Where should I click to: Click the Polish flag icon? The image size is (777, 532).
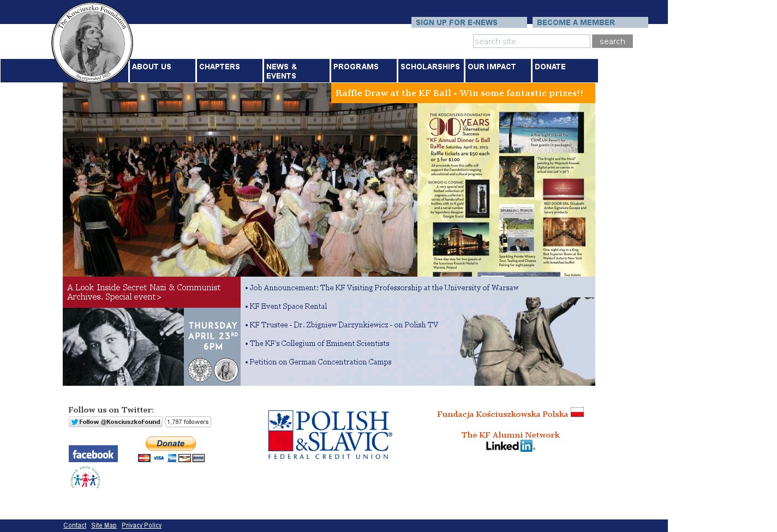pyautogui.click(x=577, y=412)
